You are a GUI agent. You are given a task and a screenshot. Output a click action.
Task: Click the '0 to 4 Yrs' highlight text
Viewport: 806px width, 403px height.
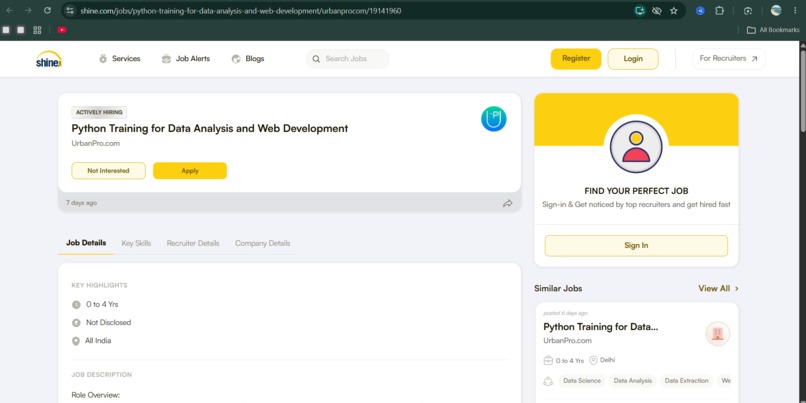102,305
